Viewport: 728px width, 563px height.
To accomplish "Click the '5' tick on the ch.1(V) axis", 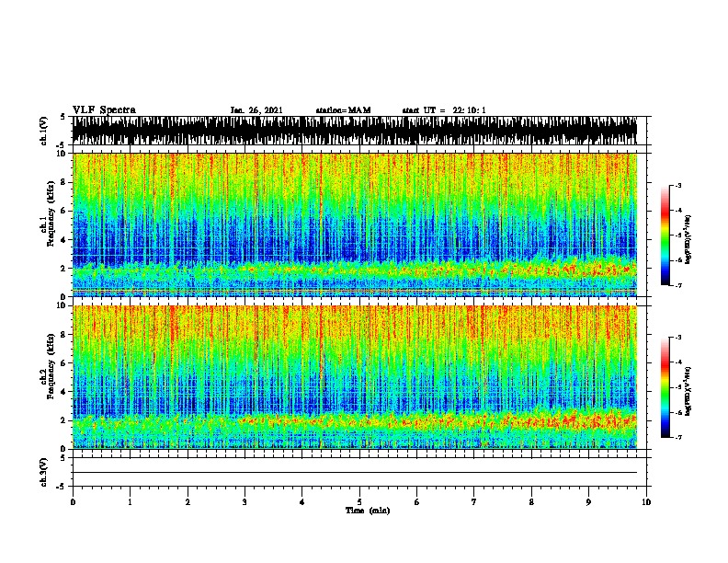I will pos(63,117).
